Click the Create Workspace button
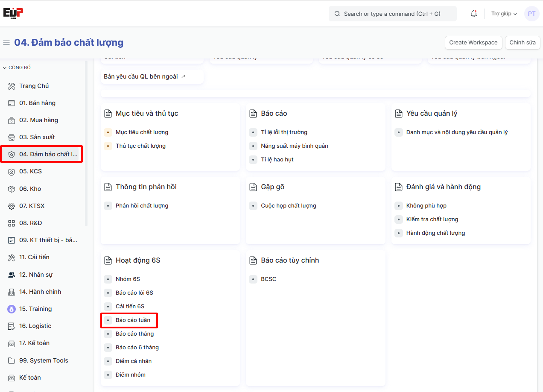Viewport: 543px width, 392px height. click(473, 43)
